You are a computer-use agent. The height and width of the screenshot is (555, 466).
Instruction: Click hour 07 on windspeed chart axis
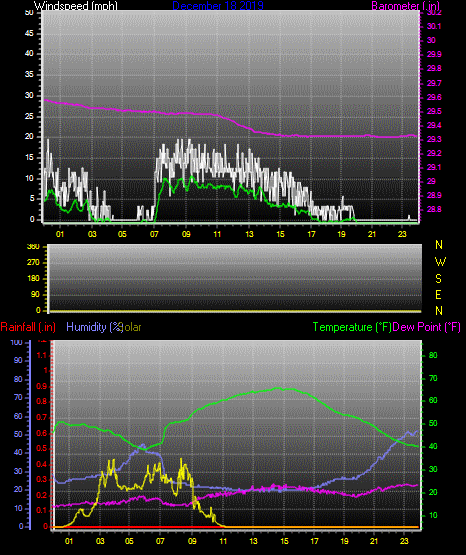(154, 234)
